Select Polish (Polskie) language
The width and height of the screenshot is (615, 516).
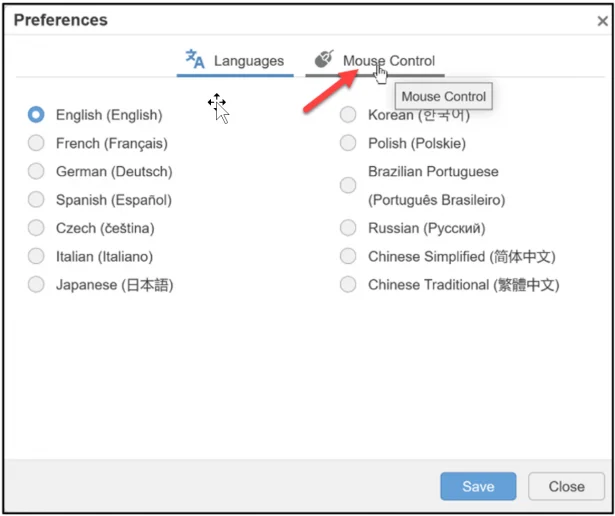click(348, 143)
